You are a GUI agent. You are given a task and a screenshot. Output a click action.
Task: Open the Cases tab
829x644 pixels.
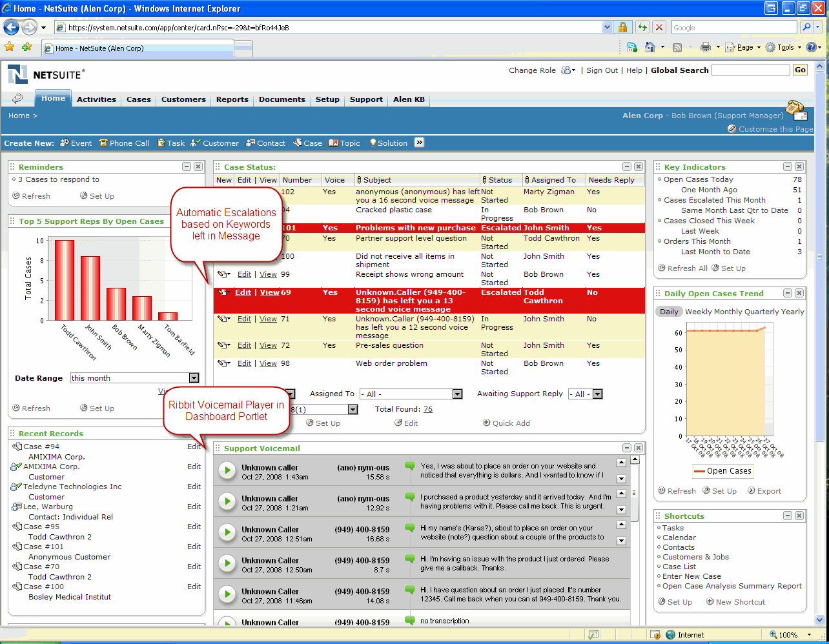point(139,99)
